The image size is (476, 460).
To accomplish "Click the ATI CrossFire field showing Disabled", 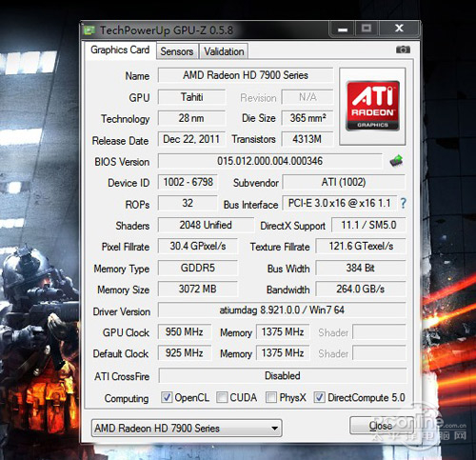I will coord(283,376).
